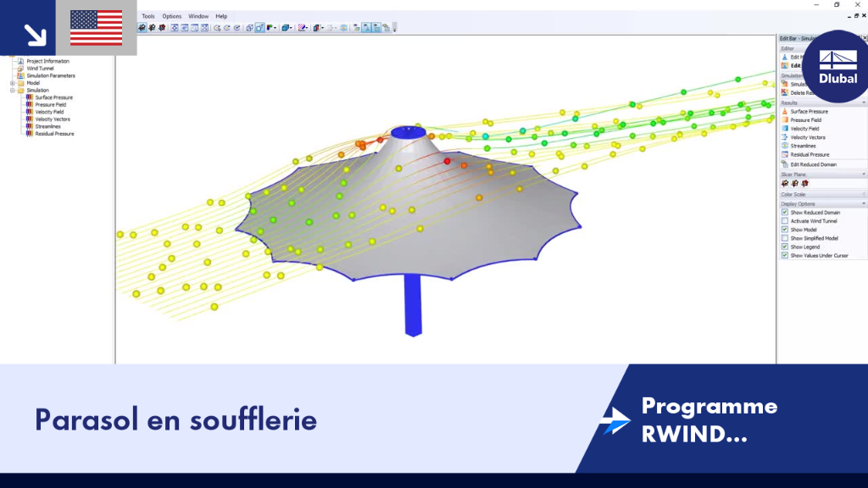Image resolution: width=868 pixels, height=488 pixels.
Task: Click first slicer plane icon in Slicer Plane section
Action: click(785, 183)
